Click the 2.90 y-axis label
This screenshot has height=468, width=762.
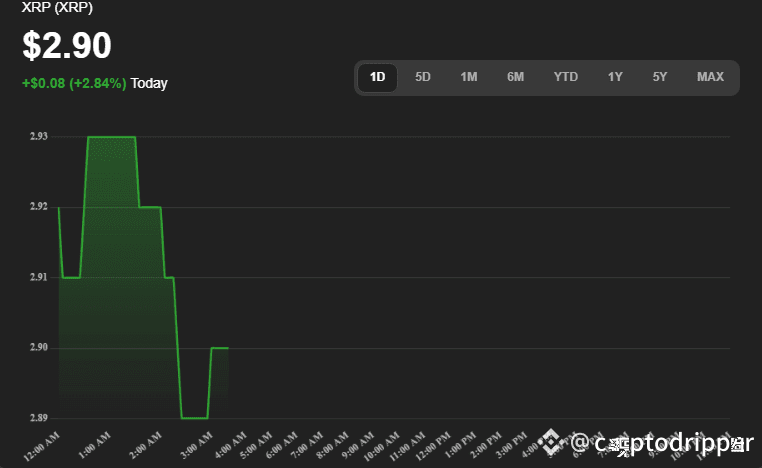tap(39, 347)
